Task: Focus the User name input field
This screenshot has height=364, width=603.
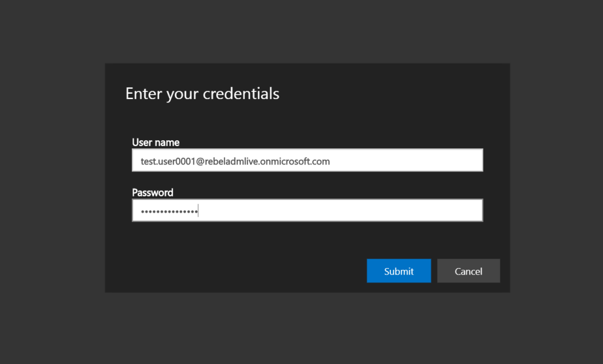Action: tap(307, 160)
